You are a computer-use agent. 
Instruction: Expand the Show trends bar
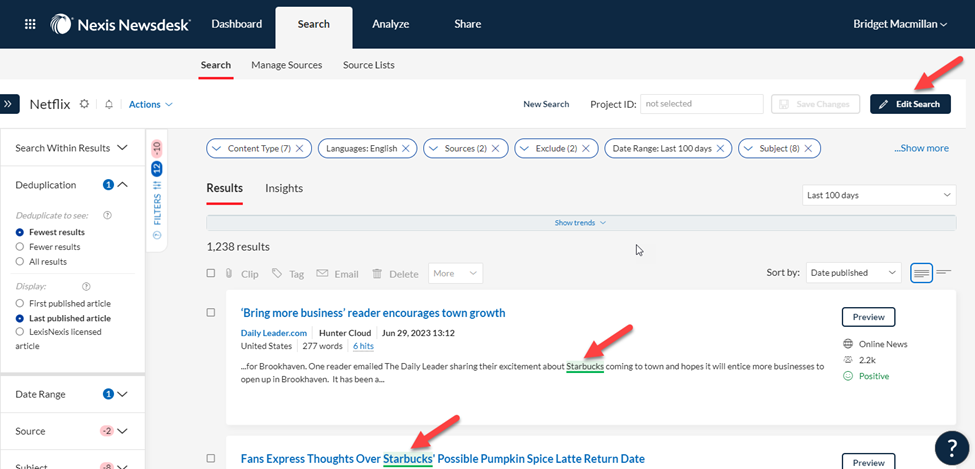(581, 223)
